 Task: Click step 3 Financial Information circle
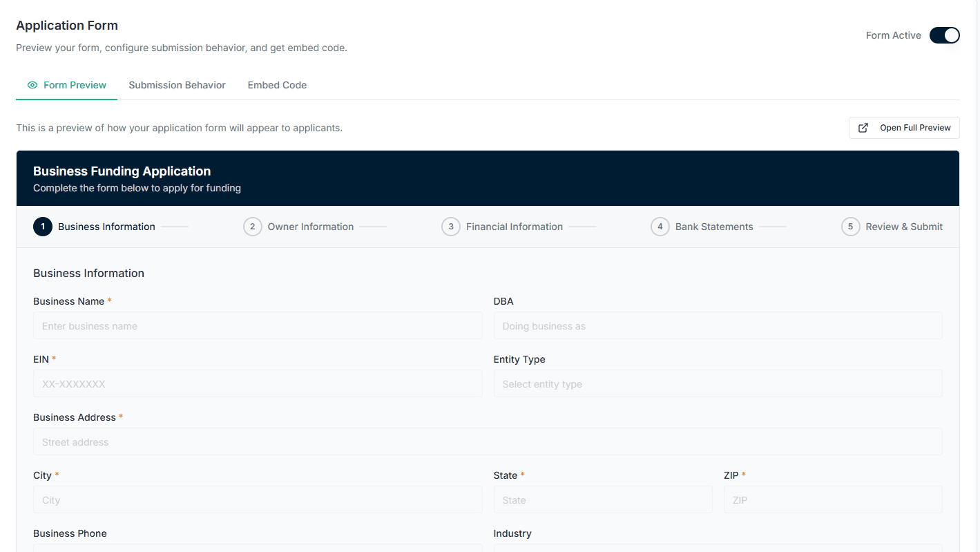tap(450, 226)
